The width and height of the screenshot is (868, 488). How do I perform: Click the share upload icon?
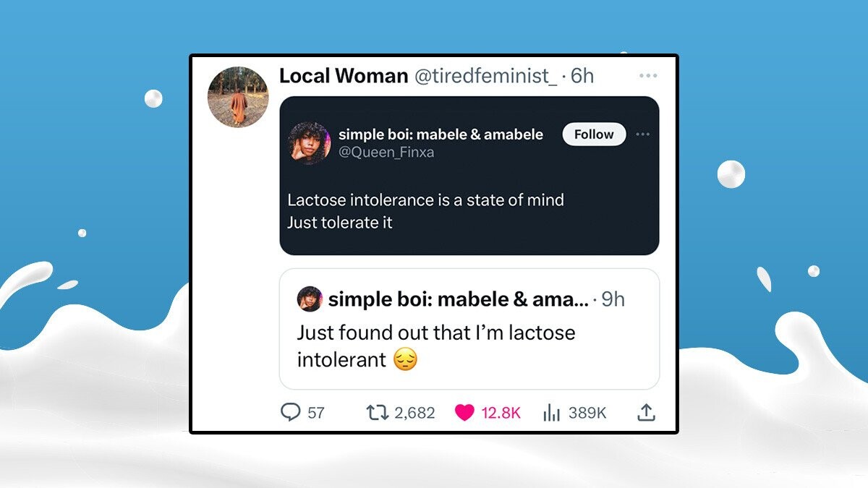[x=646, y=412]
